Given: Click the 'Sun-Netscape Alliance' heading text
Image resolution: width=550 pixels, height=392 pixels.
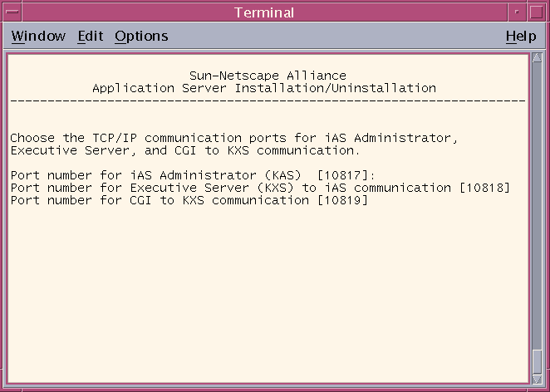Looking at the screenshot, I should point(268,76).
